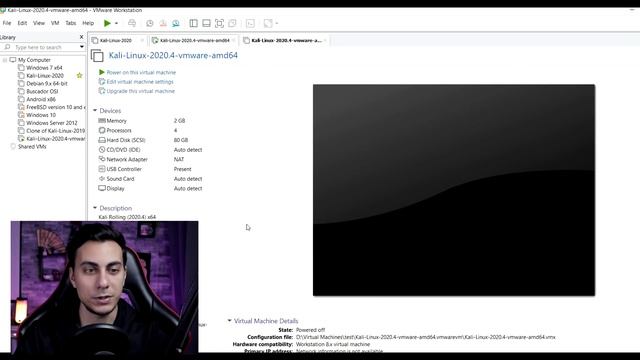Toggle favorite star beside Kali-Linux-2020
640x360 pixels.
(80, 76)
